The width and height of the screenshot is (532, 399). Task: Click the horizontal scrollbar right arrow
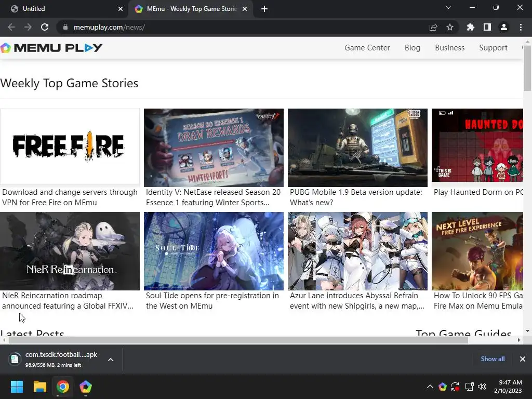519,340
